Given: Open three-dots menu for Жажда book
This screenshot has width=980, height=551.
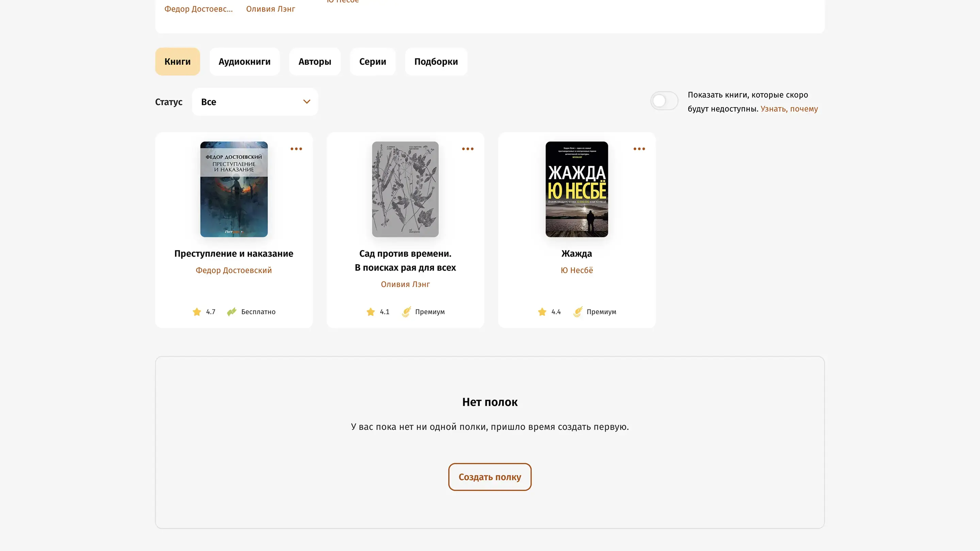Looking at the screenshot, I should point(639,149).
